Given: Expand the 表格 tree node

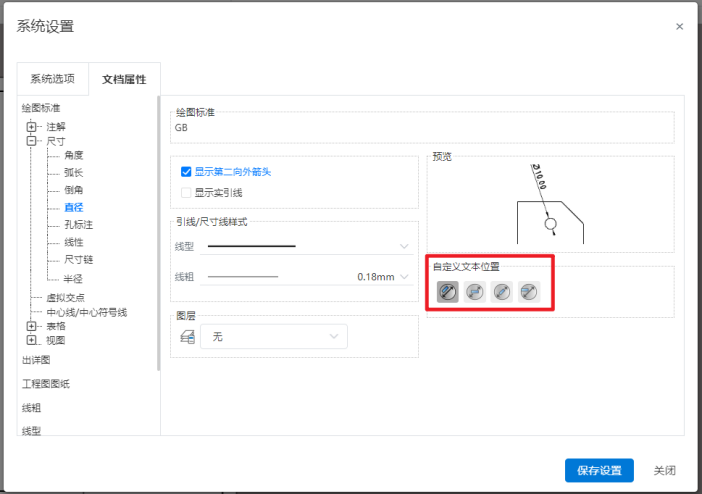Looking at the screenshot, I should click(32, 326).
